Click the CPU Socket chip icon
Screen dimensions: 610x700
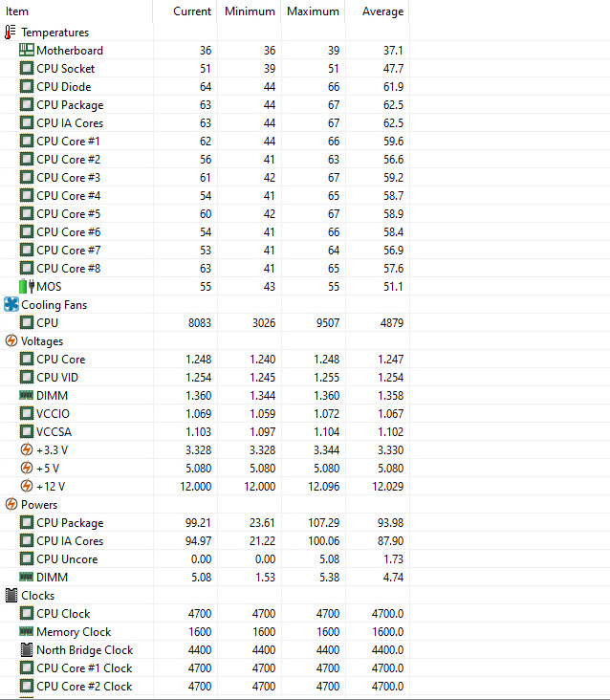click(27, 68)
